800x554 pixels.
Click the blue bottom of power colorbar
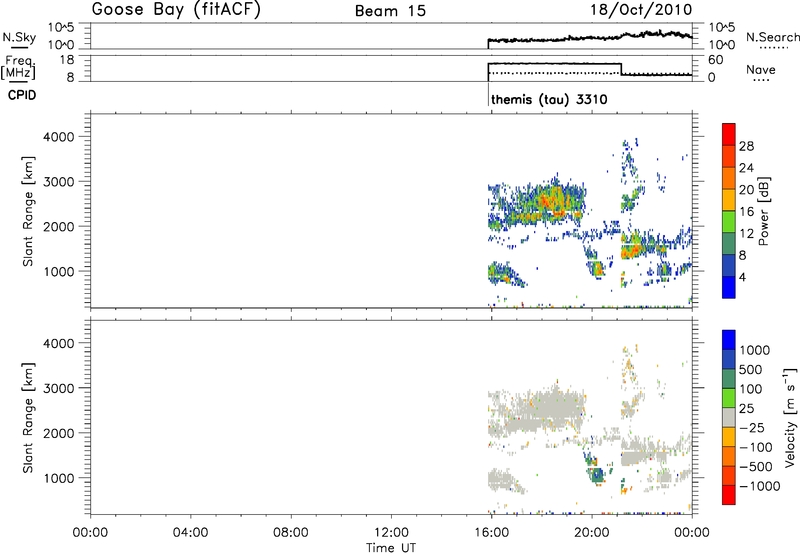729,287
